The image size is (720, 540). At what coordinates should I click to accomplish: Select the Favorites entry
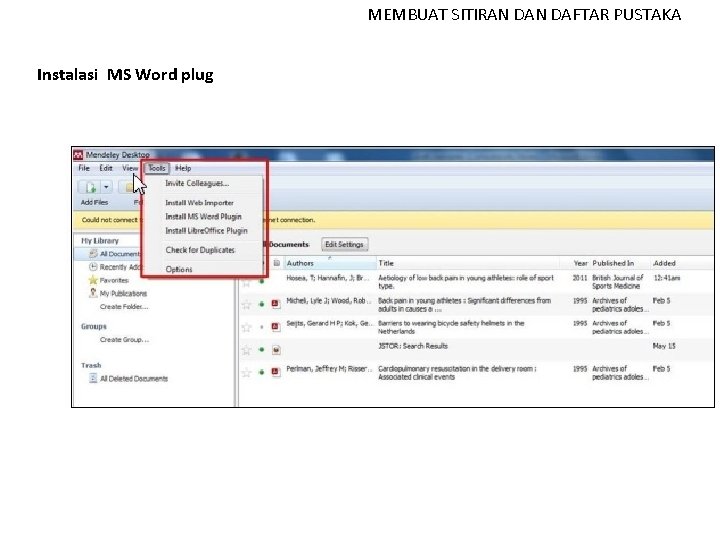coord(114,280)
